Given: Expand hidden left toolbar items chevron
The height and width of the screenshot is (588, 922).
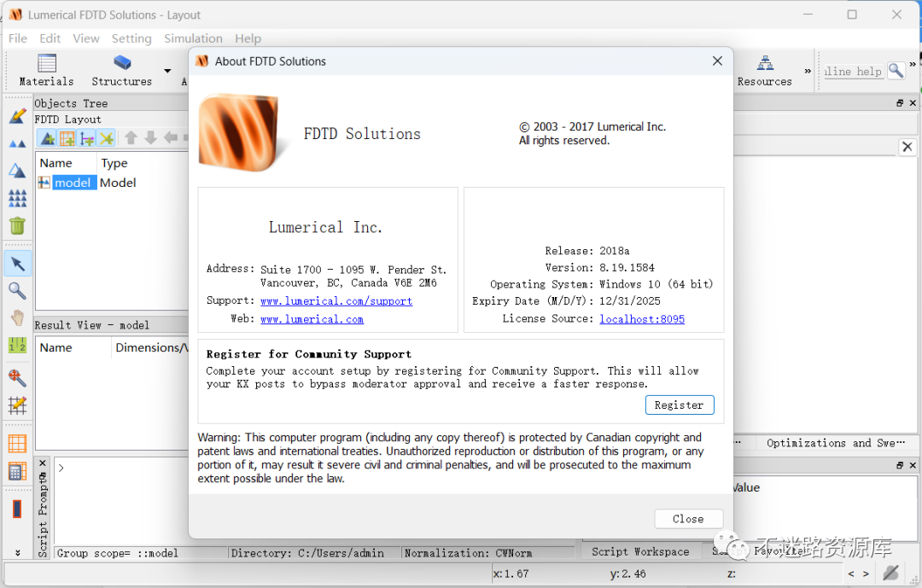Looking at the screenshot, I should [18, 553].
